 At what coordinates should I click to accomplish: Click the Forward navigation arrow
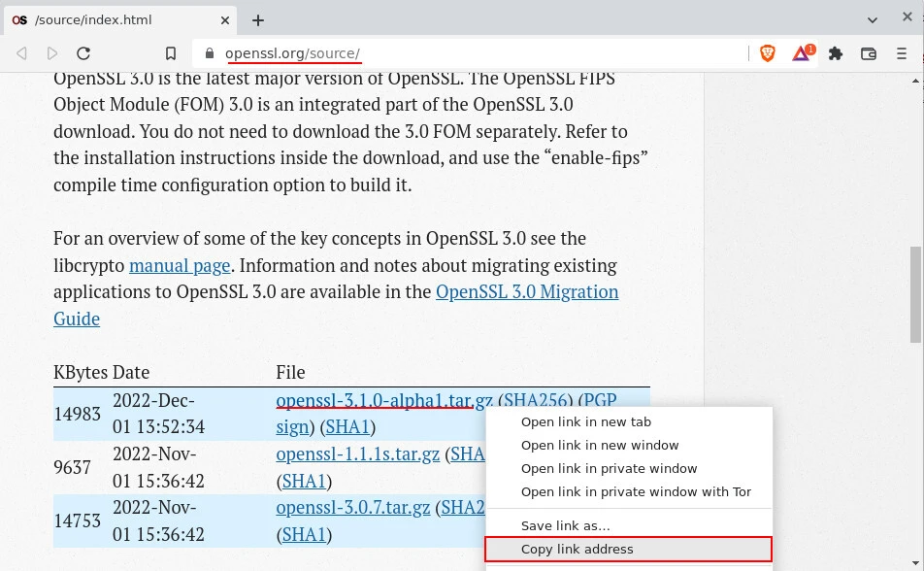(x=52, y=54)
